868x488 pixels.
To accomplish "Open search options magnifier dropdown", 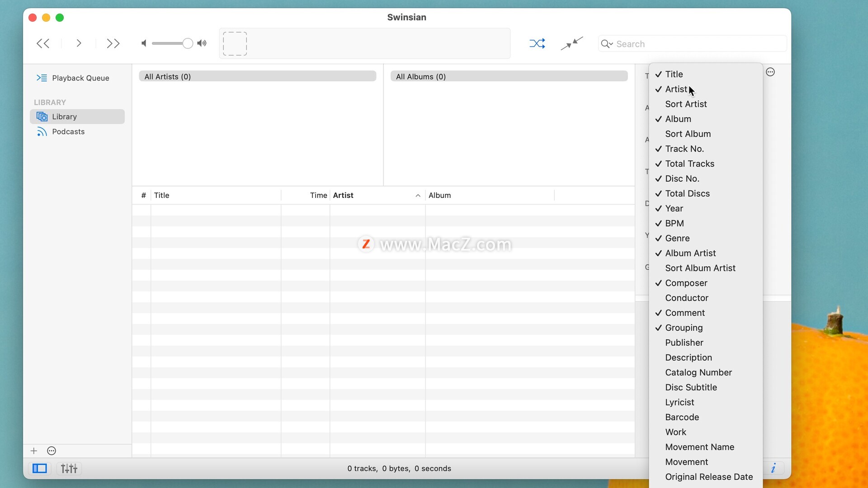I will [607, 44].
